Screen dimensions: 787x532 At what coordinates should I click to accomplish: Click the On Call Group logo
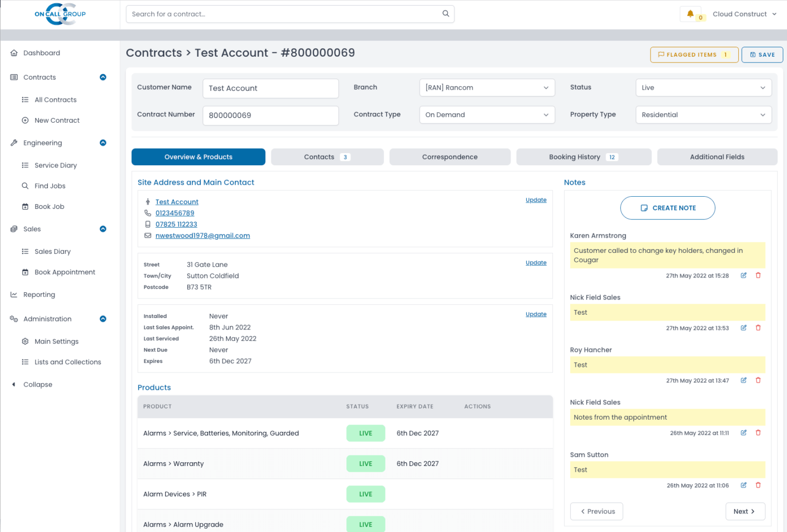point(60,14)
